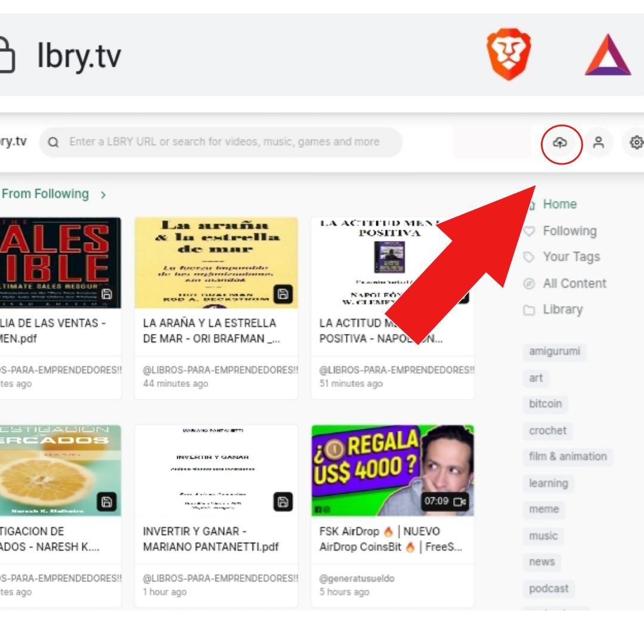Click the 44 minutes ago timestamp
The height and width of the screenshot is (644, 644).
coord(175,383)
